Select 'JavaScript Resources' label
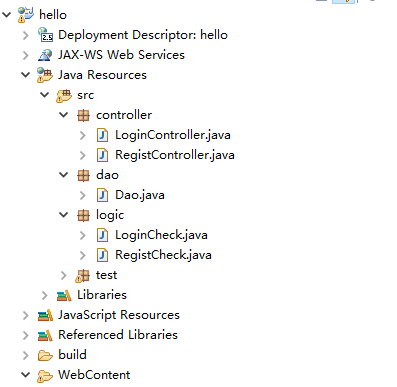Screen dimensions: 397x387 click(x=119, y=315)
